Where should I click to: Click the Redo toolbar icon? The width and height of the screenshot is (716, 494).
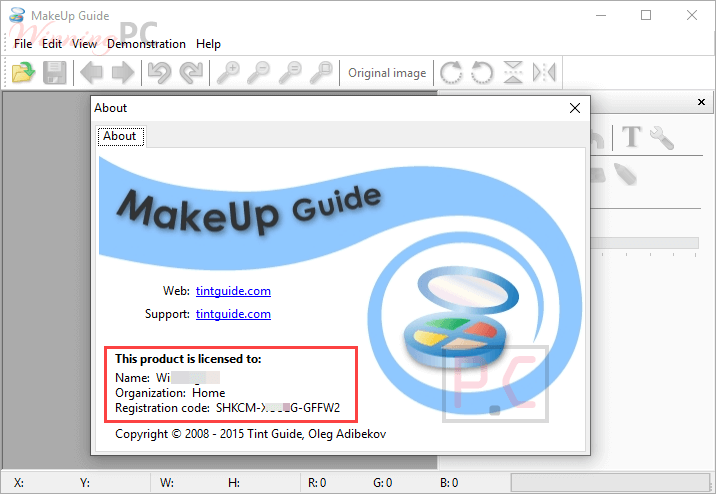click(191, 73)
